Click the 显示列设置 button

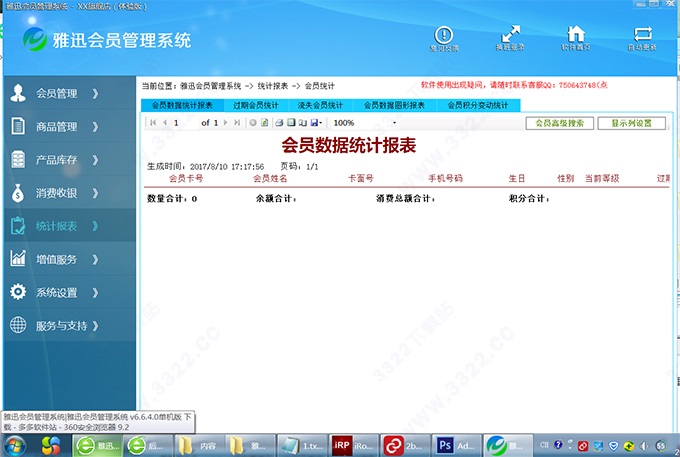[630, 123]
